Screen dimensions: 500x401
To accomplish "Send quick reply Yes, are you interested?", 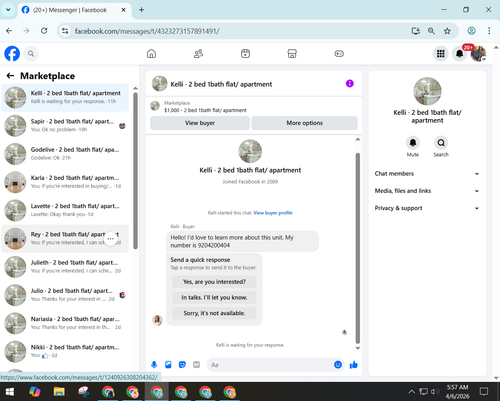I will point(214,282).
